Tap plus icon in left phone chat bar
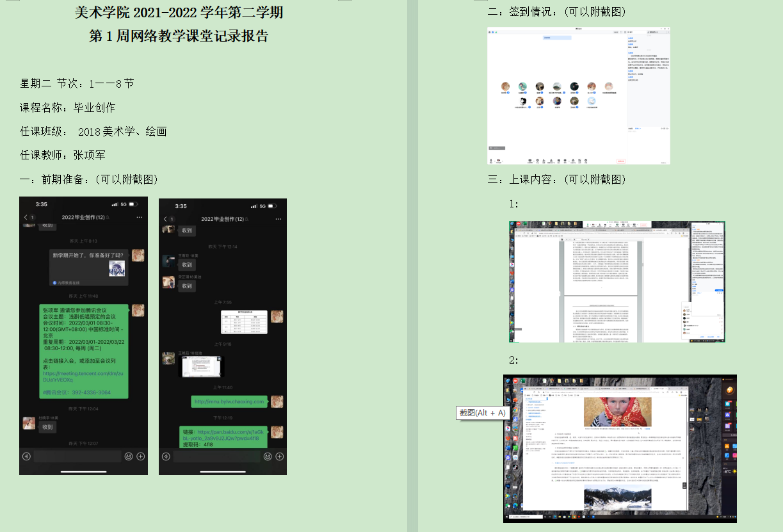 click(140, 456)
